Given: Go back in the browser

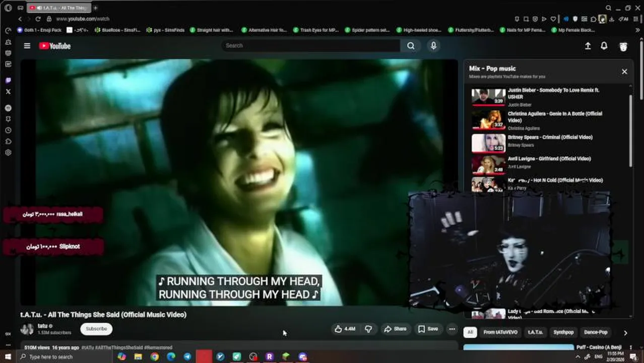Looking at the screenshot, I should coord(20,19).
